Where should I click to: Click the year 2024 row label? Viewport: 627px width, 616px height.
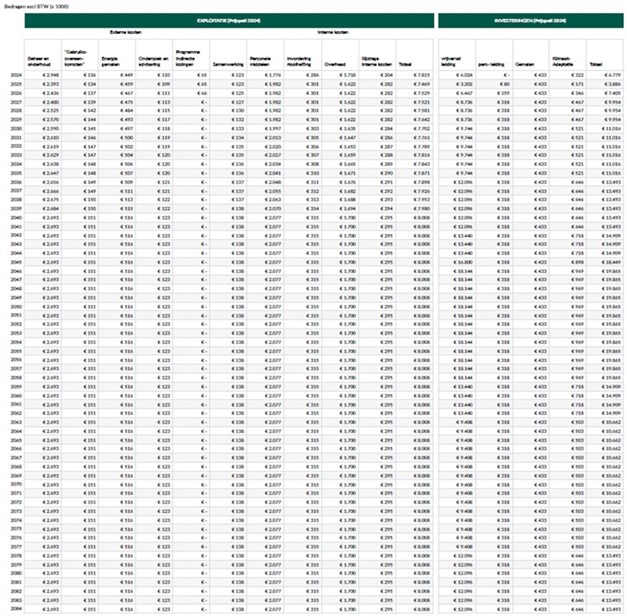click(17, 74)
